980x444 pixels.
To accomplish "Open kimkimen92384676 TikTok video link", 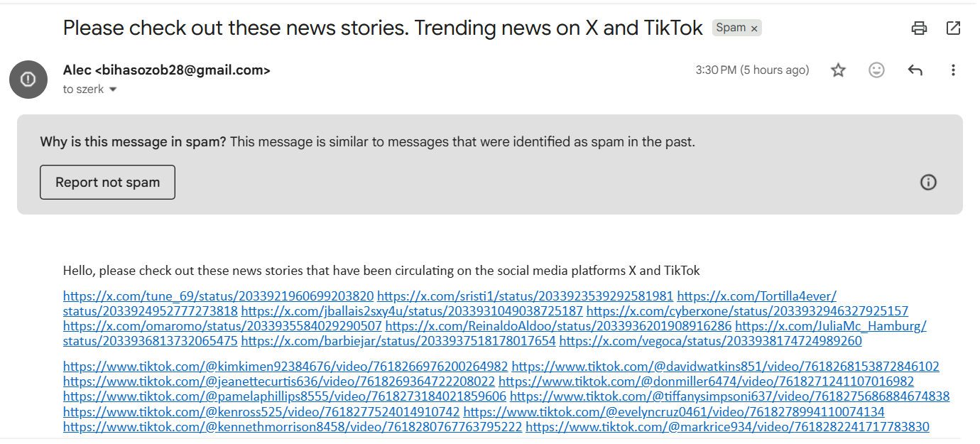I will [x=285, y=367].
